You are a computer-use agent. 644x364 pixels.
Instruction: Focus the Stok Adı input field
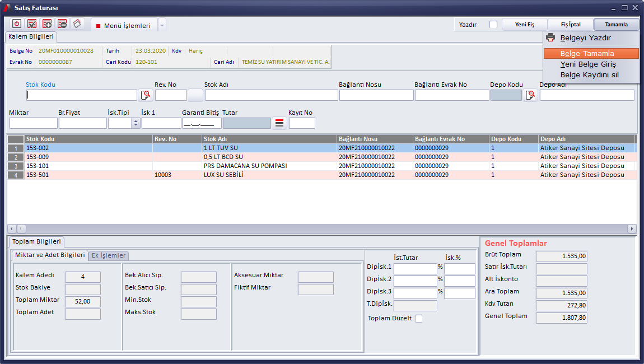click(x=272, y=95)
